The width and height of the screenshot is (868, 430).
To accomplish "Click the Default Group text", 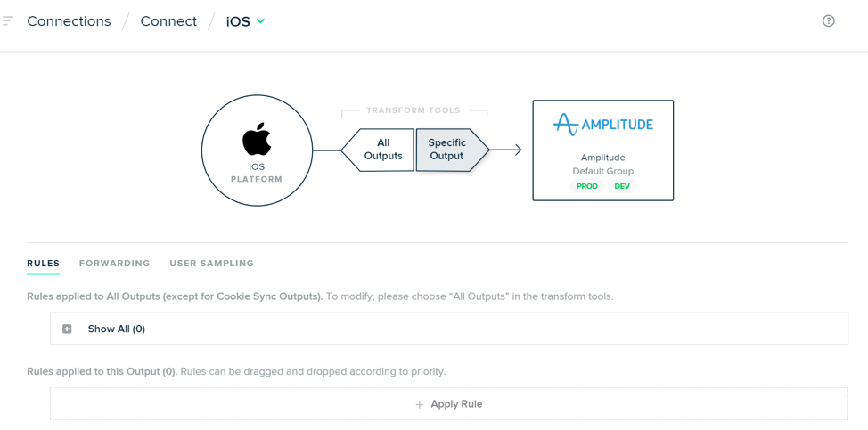I will 602,171.
